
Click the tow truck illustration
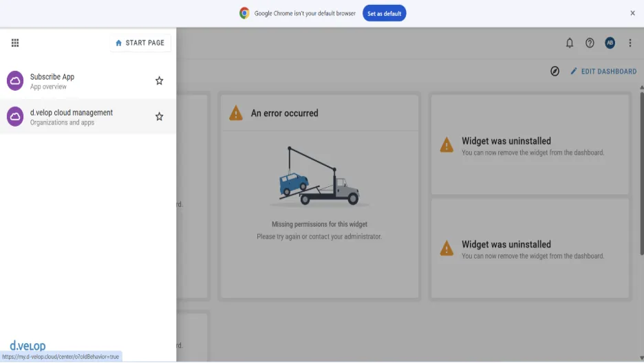pos(319,177)
